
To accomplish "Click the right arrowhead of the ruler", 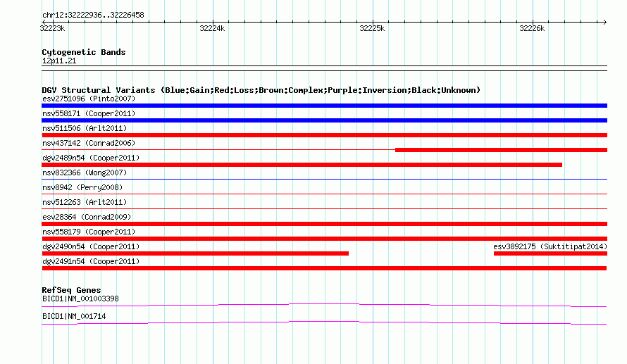I will 605,22.
